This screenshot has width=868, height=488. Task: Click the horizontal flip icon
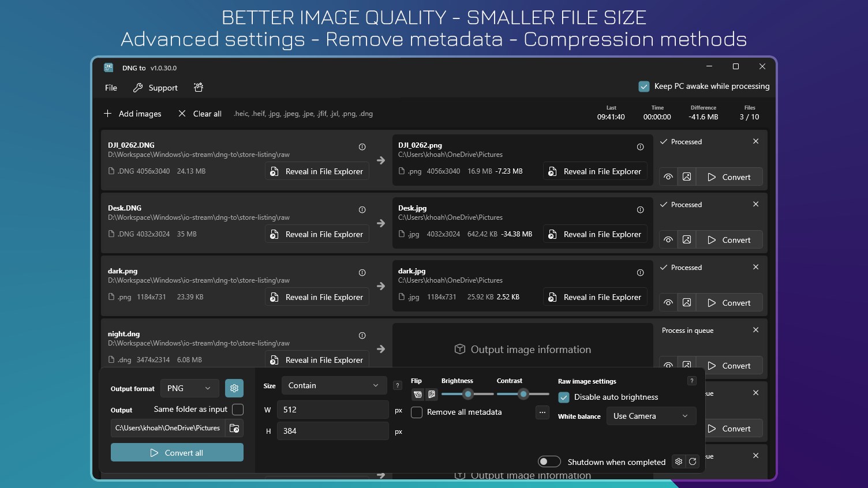417,395
